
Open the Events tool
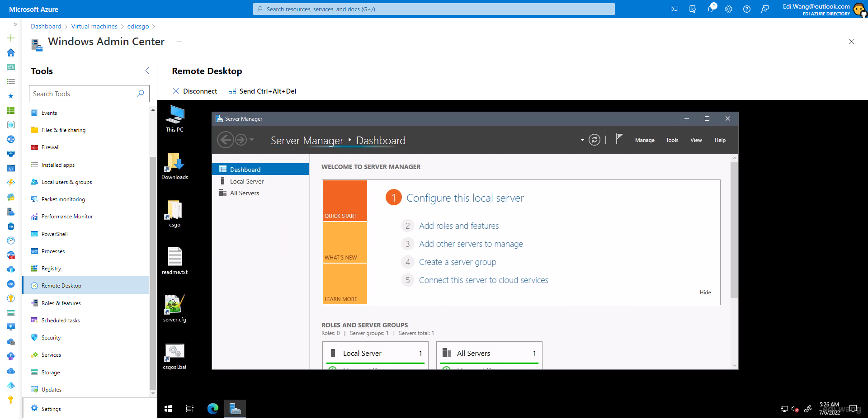[x=86, y=113]
